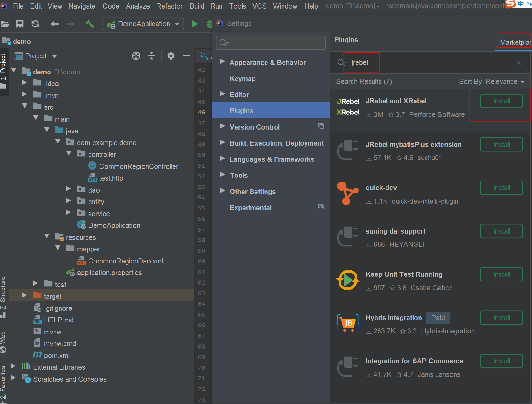Open the File menu

18,6
